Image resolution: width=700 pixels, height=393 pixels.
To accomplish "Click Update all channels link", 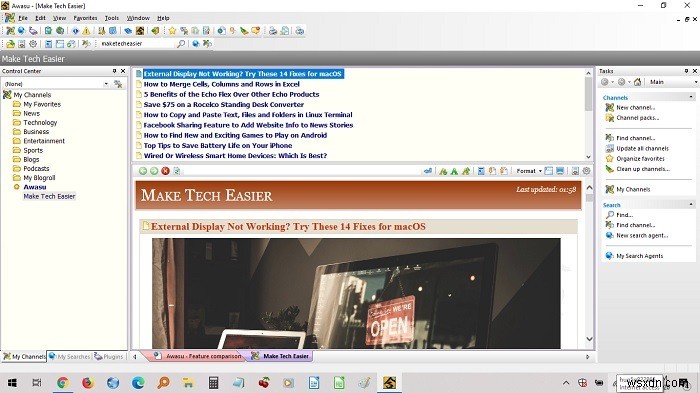I will click(642, 148).
